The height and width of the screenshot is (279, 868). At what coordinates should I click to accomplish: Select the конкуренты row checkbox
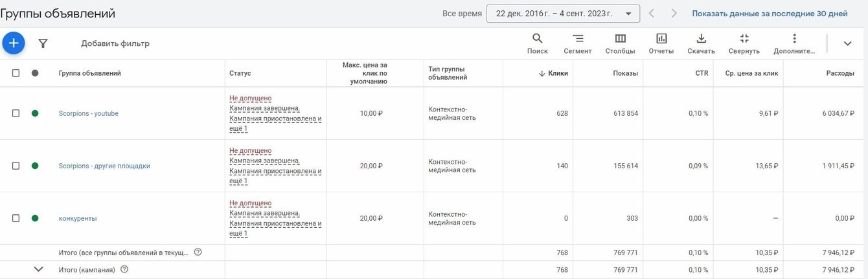coord(16,218)
